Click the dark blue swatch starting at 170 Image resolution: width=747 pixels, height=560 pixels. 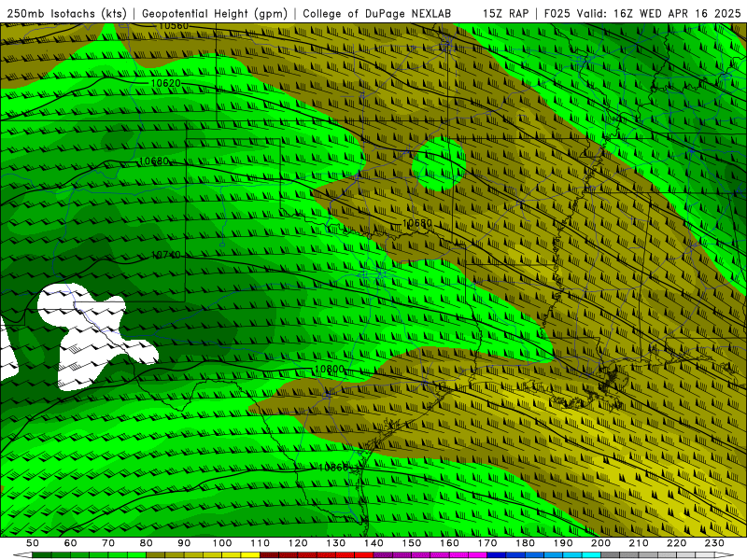coord(497,555)
